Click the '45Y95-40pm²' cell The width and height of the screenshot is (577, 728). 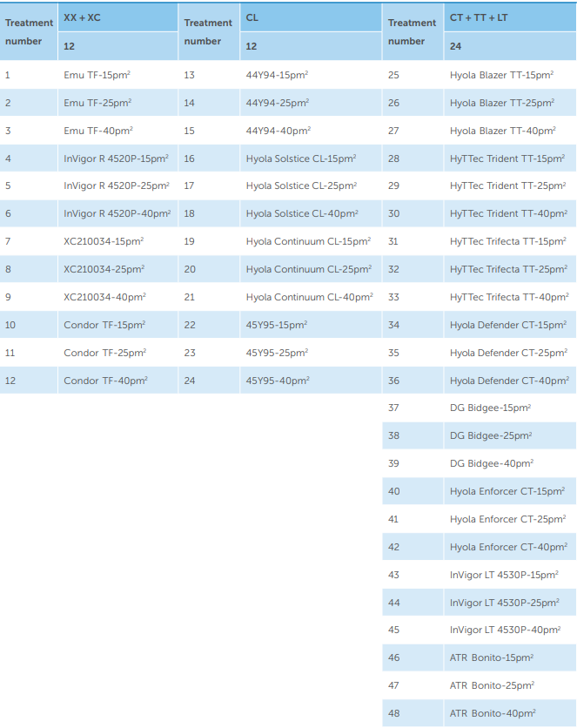coord(311,381)
